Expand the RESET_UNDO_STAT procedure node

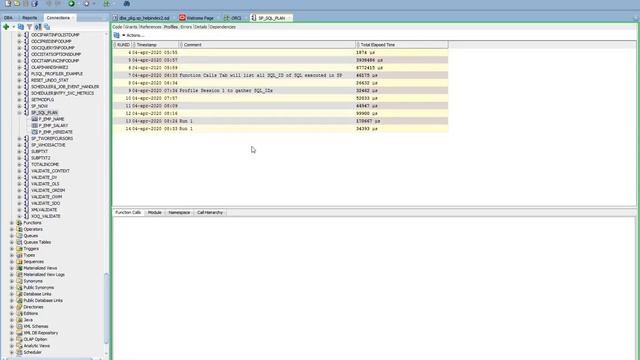(19, 80)
